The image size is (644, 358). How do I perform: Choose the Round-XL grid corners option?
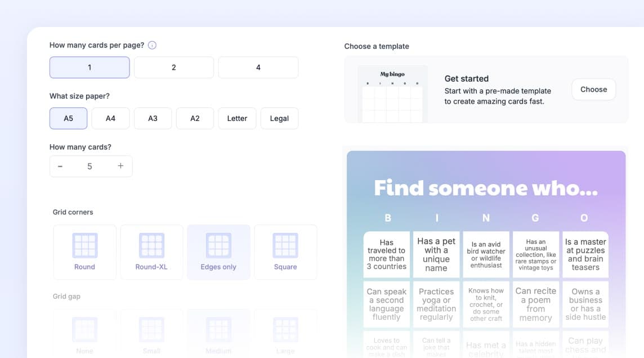tap(151, 246)
